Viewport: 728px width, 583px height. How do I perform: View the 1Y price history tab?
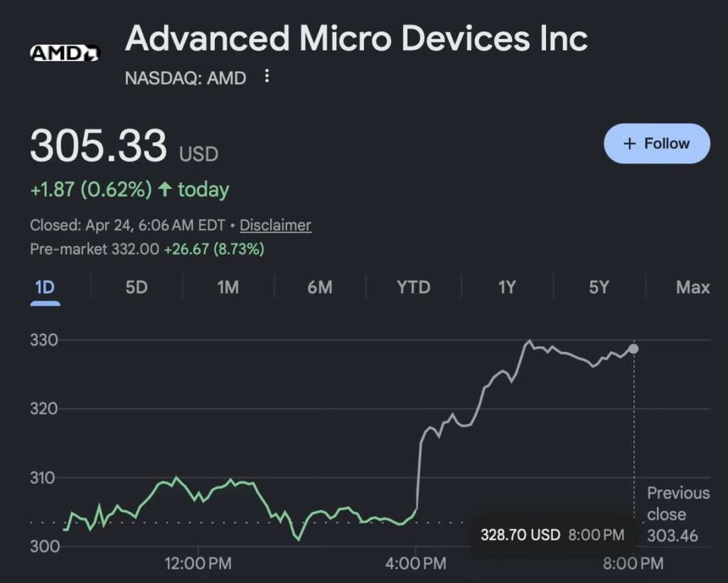coord(506,287)
